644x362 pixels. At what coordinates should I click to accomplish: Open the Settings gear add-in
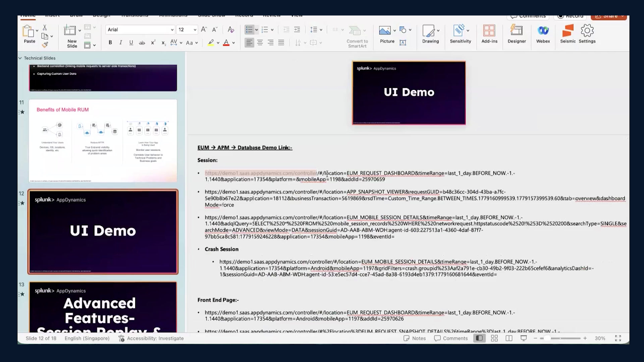click(587, 34)
